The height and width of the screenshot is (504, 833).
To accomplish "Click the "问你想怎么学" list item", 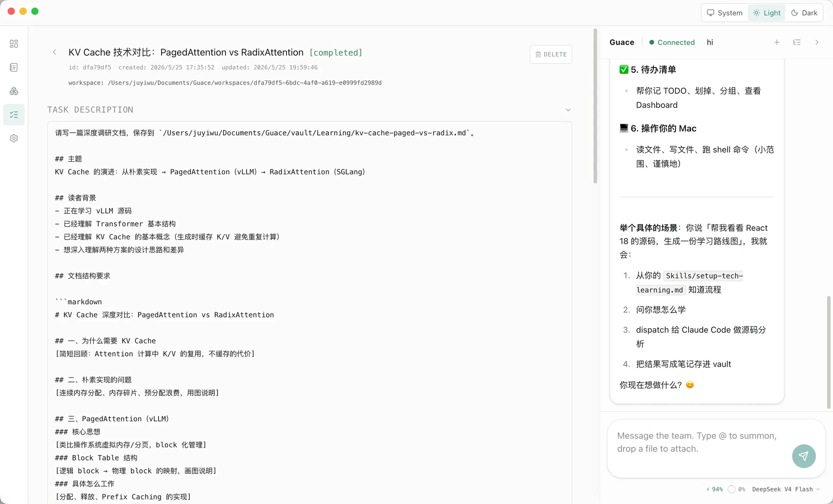I will click(x=661, y=310).
